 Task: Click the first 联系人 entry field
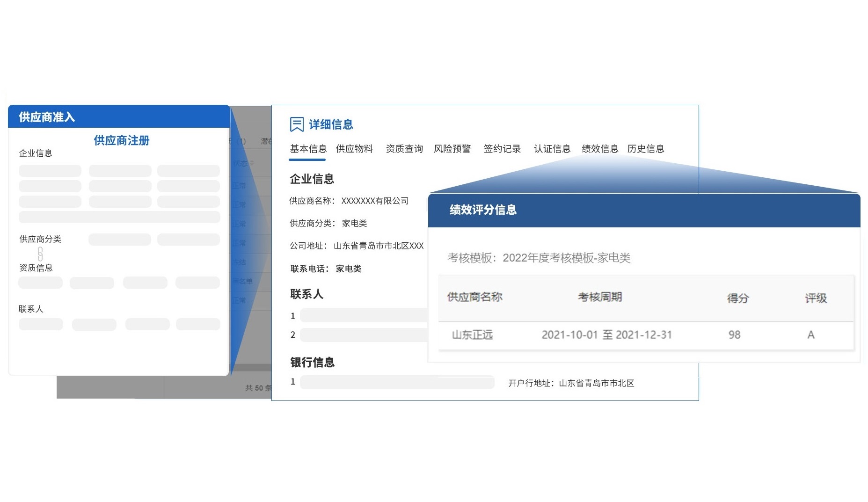click(364, 315)
